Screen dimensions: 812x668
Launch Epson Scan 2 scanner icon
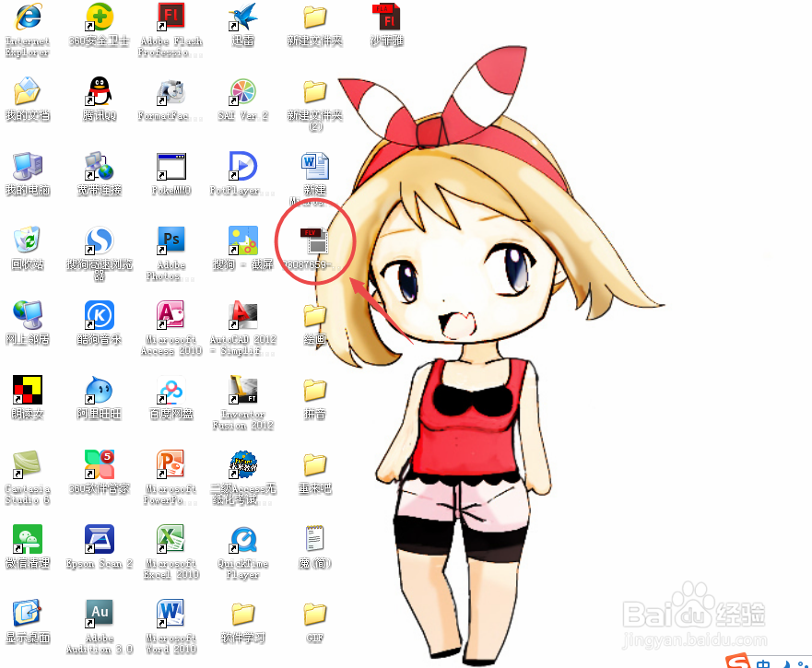[100, 539]
